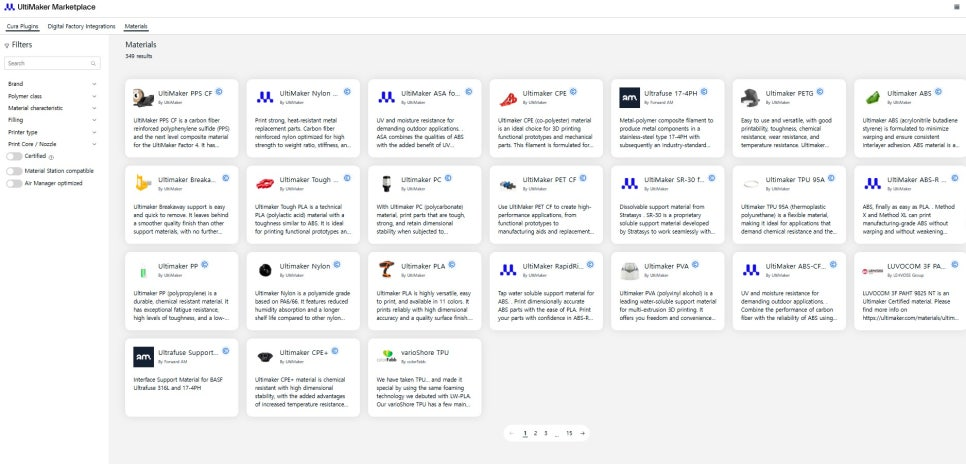This screenshot has width=966, height=464.
Task: Click the green Ultimaker ABS product icon
Action: [872, 97]
